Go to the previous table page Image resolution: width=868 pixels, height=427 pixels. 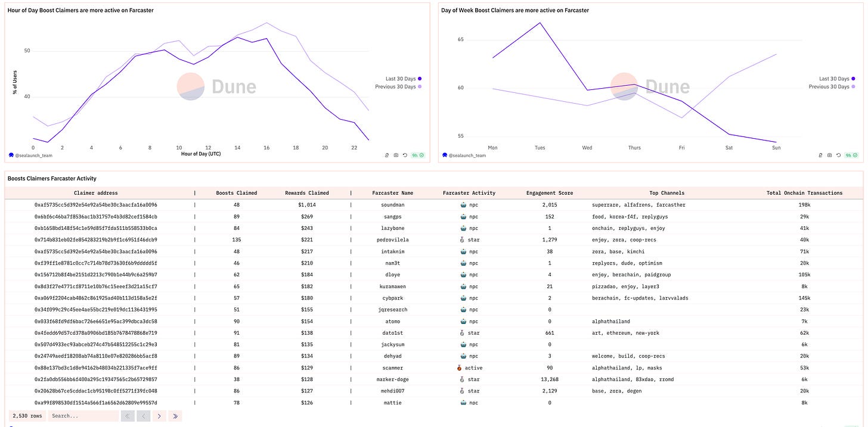tap(143, 416)
